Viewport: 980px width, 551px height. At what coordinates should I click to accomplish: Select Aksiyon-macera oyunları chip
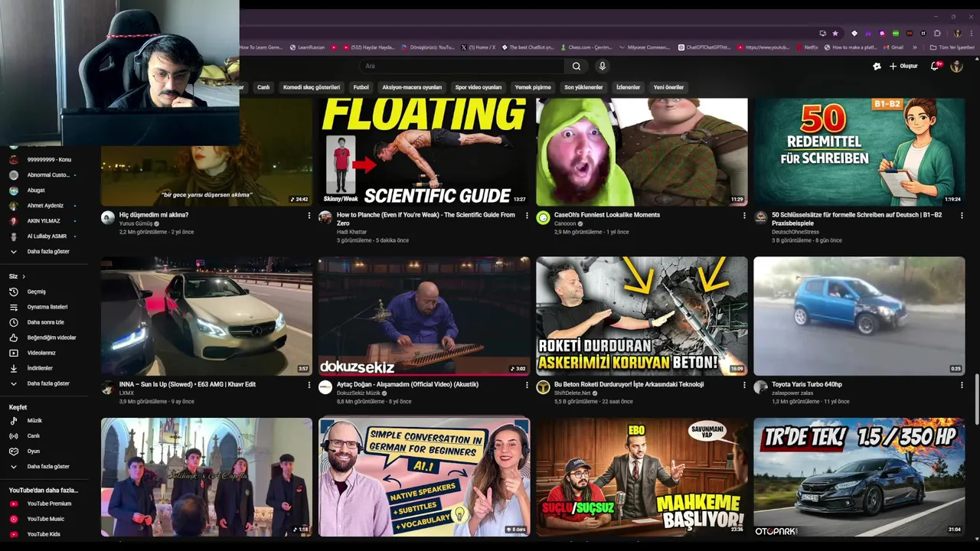pyautogui.click(x=412, y=87)
